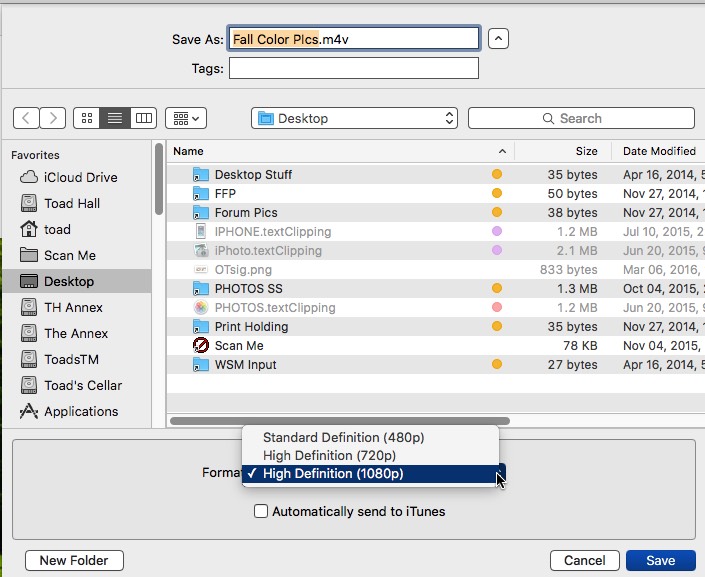Select the Scan Me alias item
The height and width of the screenshot is (577, 705).
coord(436,345)
